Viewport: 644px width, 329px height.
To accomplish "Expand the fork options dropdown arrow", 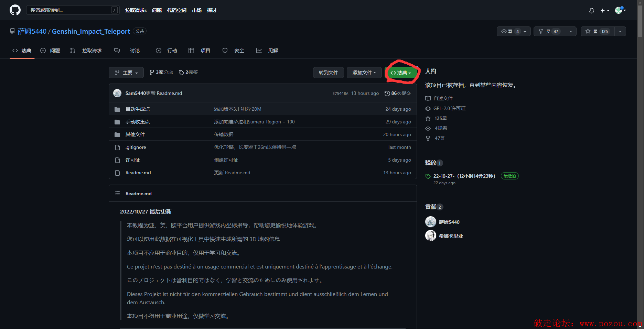I will tap(571, 31).
